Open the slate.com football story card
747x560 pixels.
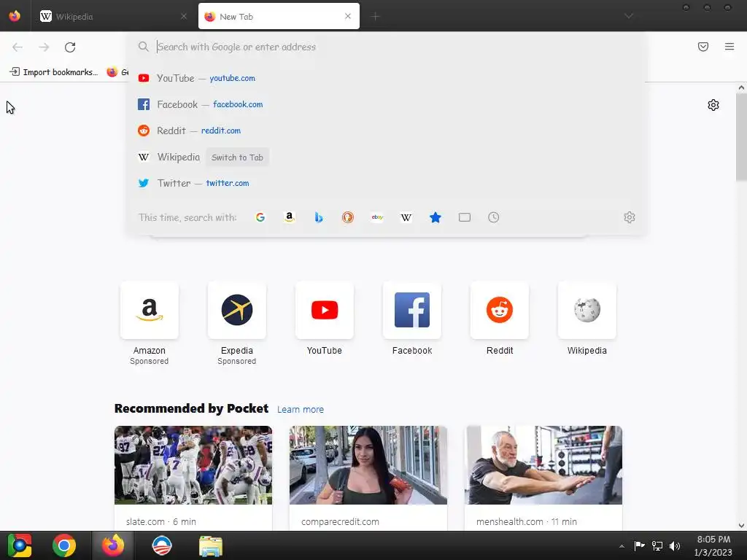point(193,478)
